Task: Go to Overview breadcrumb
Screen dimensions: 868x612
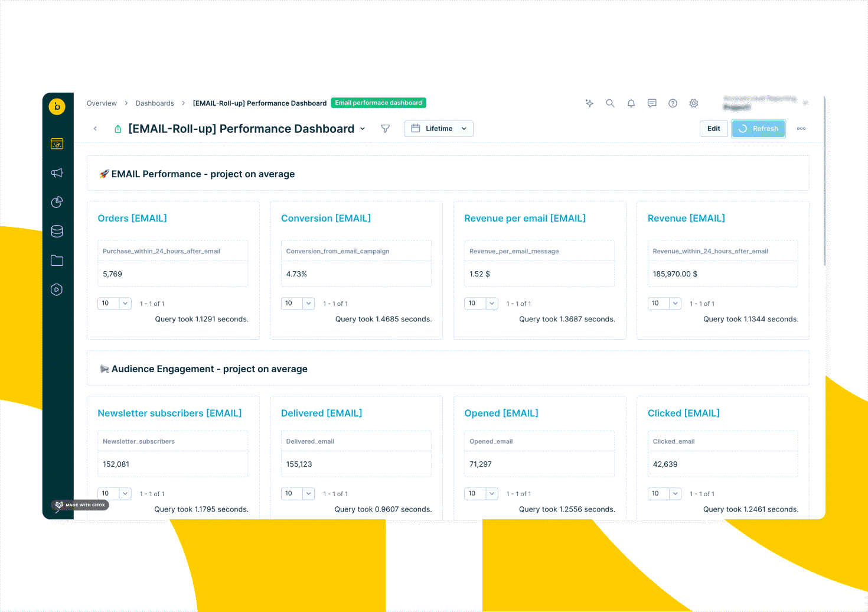Action: point(102,103)
